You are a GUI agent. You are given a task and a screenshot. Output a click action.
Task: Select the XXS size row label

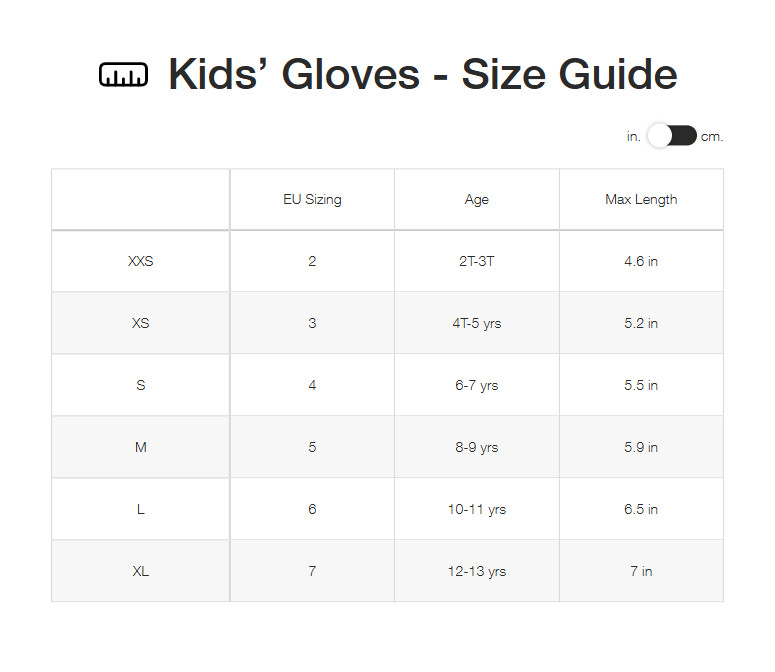point(141,261)
